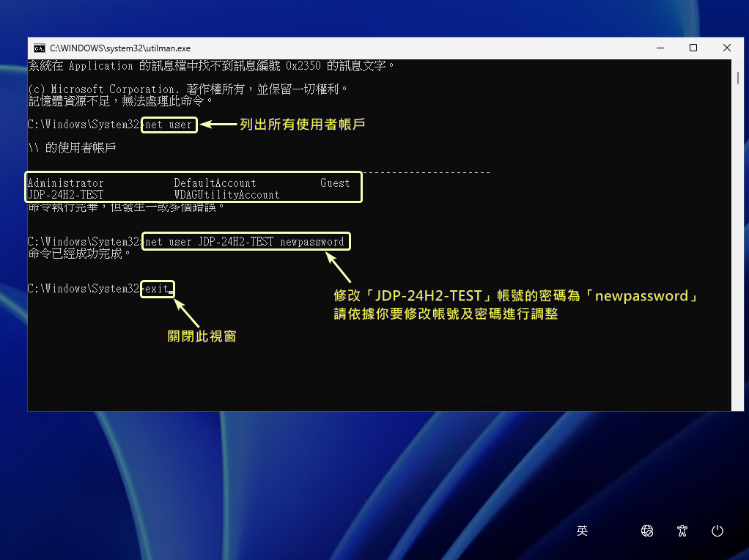Click the highlighted "exit" command text

(x=157, y=289)
